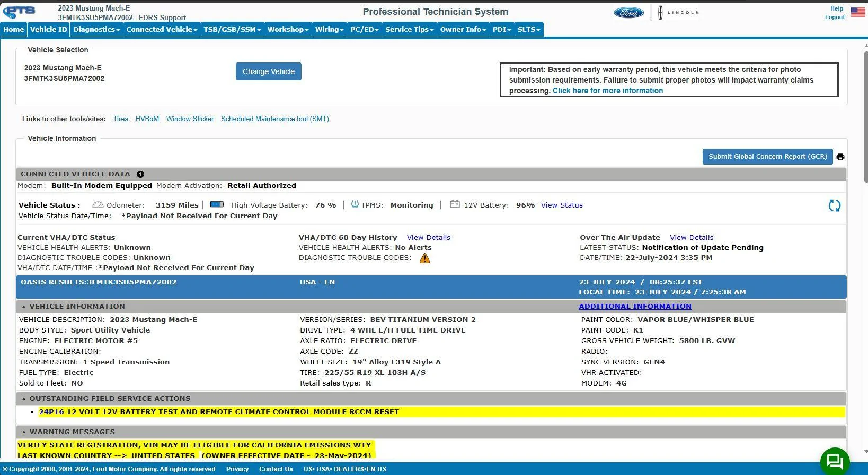
Task: Select the US flag language icon
Action: click(858, 12)
